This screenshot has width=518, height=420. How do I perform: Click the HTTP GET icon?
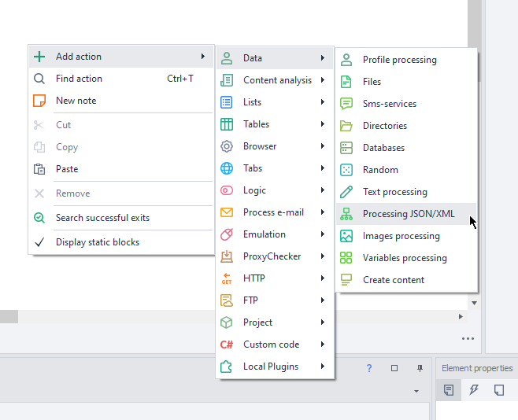[227, 278]
